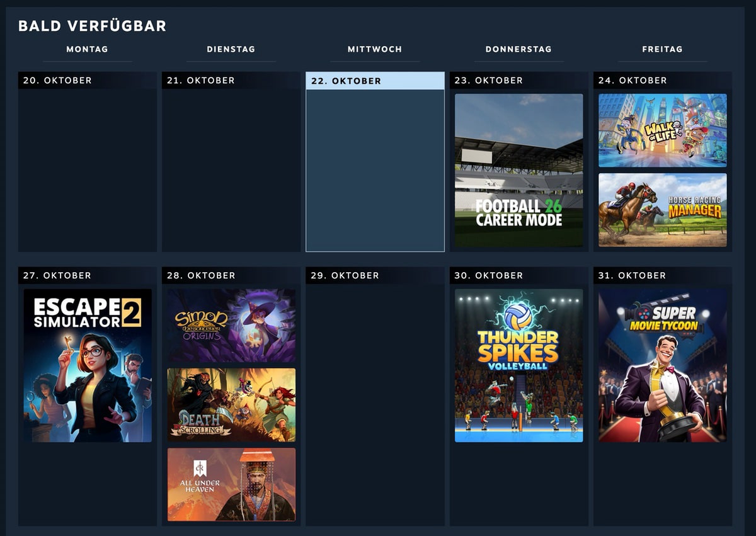Screen dimensions: 756x536
Task: Open the Death Scrolling game tile
Action: pyautogui.click(x=231, y=405)
